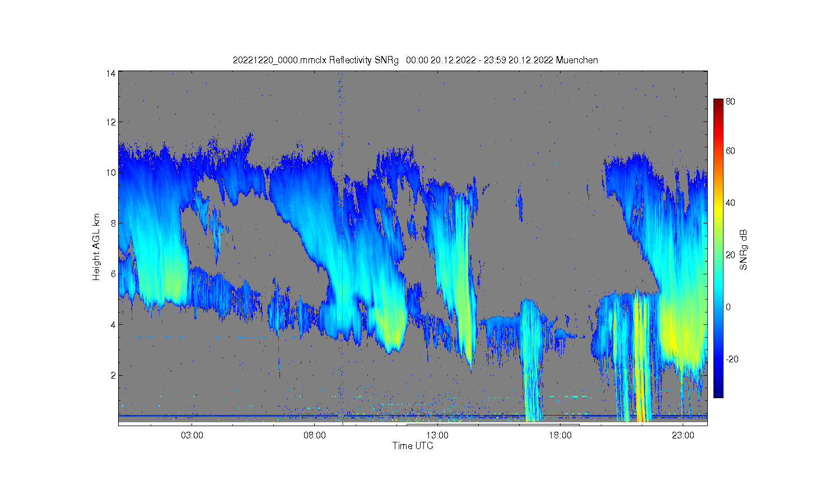Click the colorbar value 80
Image resolution: width=840 pixels, height=504 pixels.
730,102
